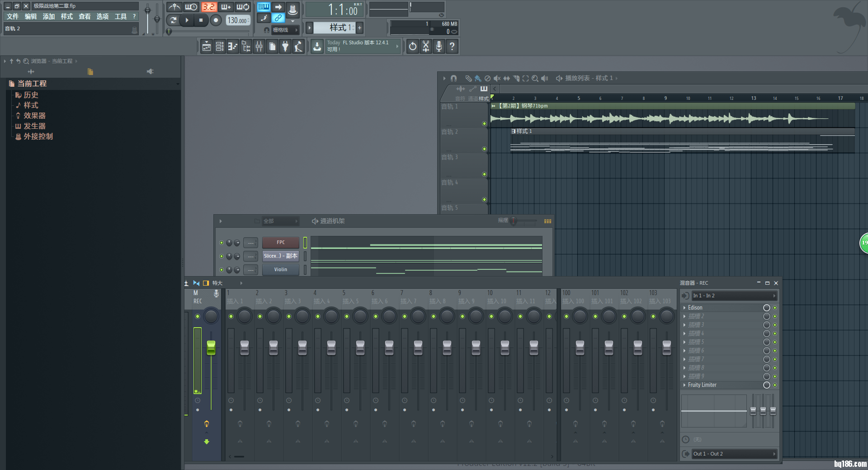
Task: Open the 添加 menu
Action: coord(49,16)
